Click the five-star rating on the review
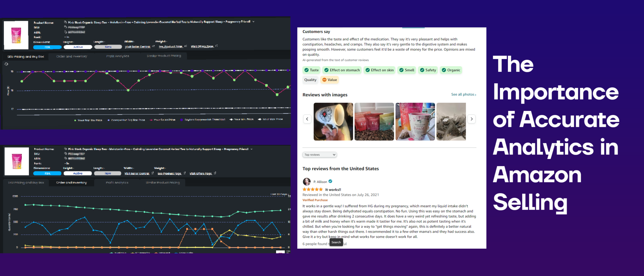Screen dimensions: 644x276 [312, 189]
